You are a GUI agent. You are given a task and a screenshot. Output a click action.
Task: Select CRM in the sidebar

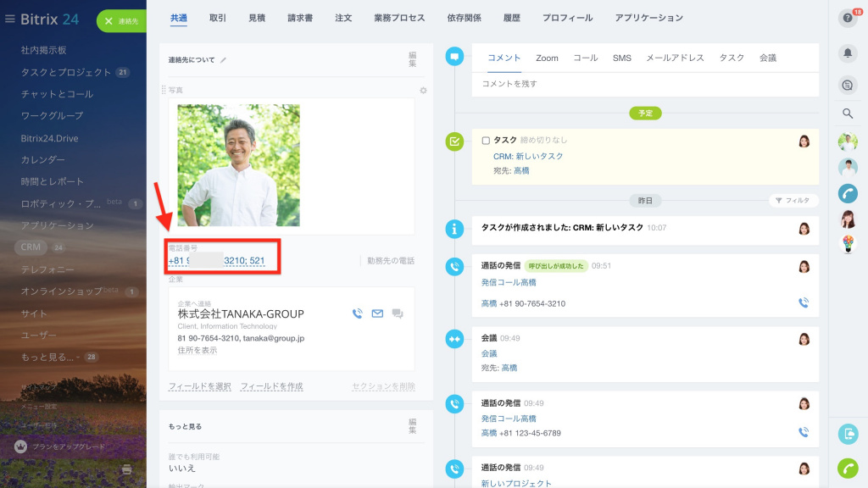(x=31, y=247)
